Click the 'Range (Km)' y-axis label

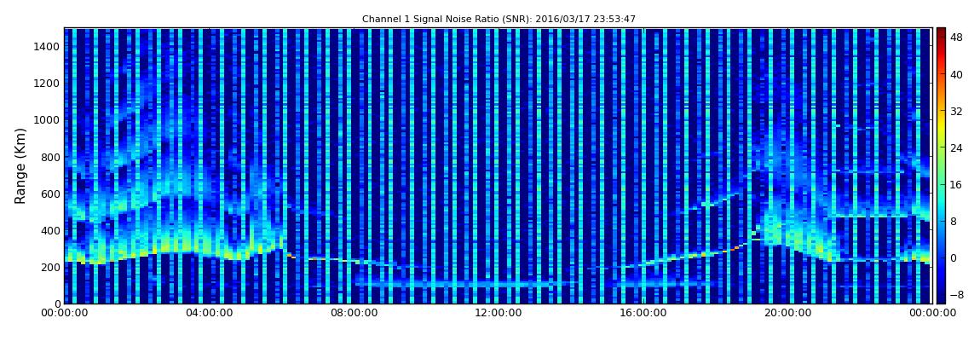click(x=20, y=165)
